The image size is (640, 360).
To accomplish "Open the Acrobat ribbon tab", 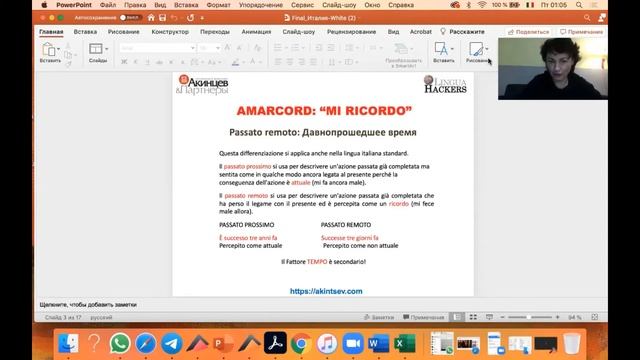I will 420,32.
